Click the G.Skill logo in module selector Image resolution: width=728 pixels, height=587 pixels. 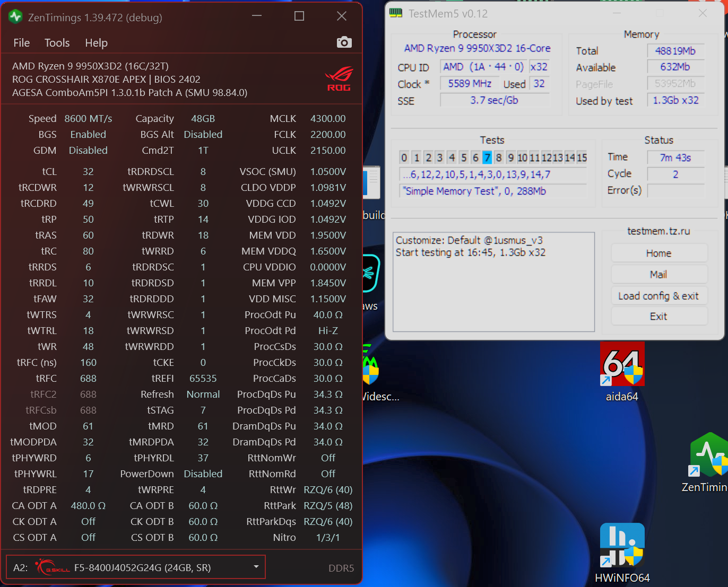(x=53, y=567)
